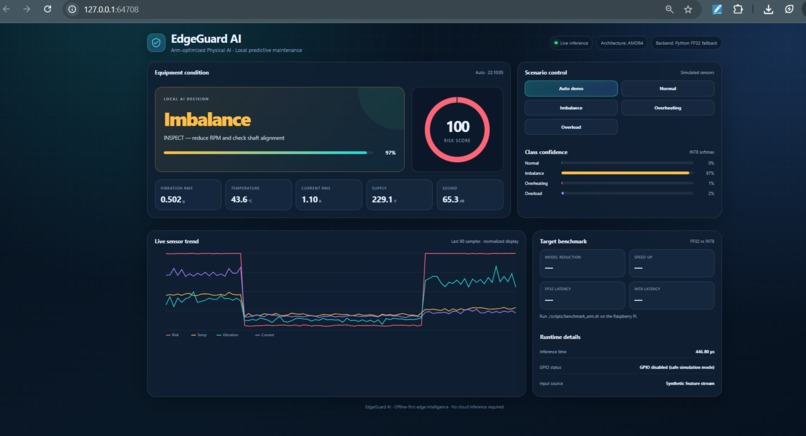Click the footer "Offline-first edge intelligence" text
This screenshot has width=806, height=436.
(x=434, y=407)
